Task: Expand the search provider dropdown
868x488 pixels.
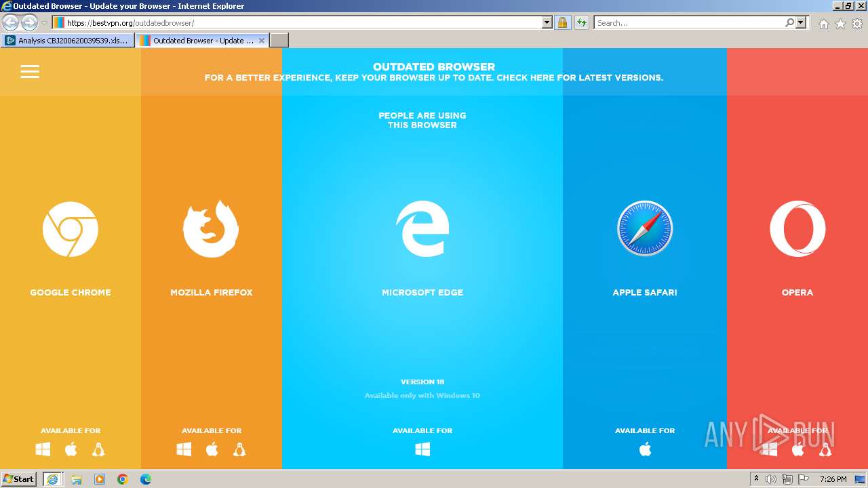Action: click(x=801, y=22)
